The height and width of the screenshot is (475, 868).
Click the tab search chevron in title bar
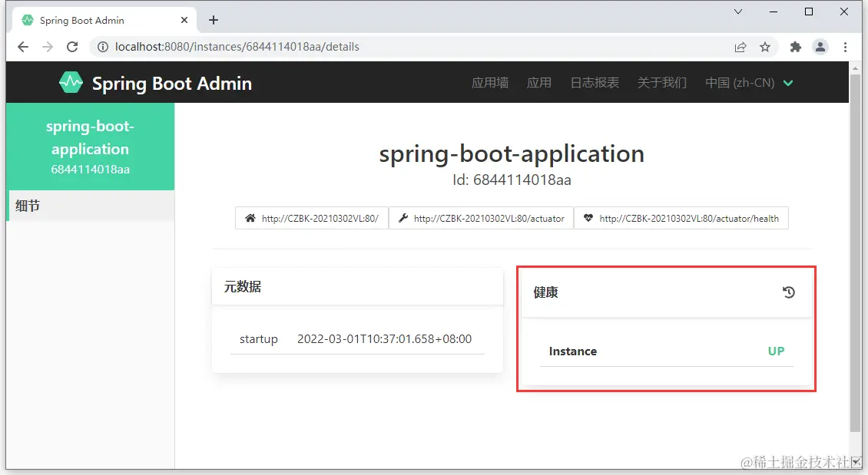click(x=738, y=12)
